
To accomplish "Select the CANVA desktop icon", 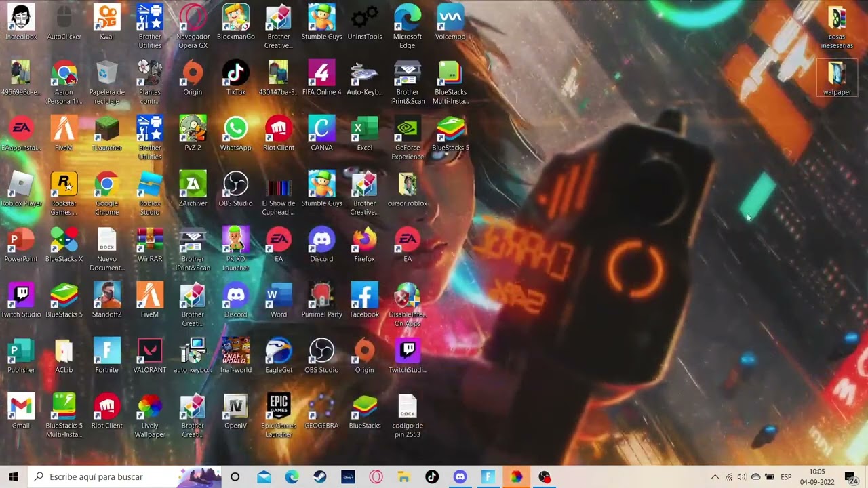I will coord(321,134).
